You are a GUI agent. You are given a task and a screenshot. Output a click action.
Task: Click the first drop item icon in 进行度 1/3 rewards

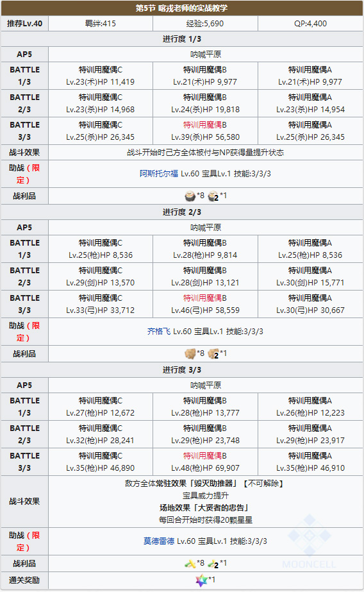[x=190, y=196]
